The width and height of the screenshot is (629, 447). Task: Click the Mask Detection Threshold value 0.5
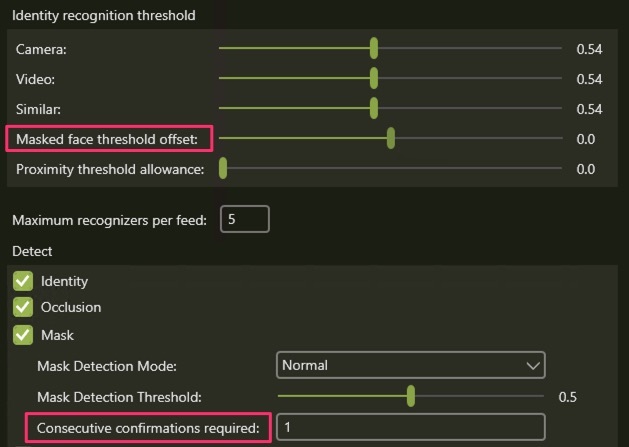click(567, 397)
